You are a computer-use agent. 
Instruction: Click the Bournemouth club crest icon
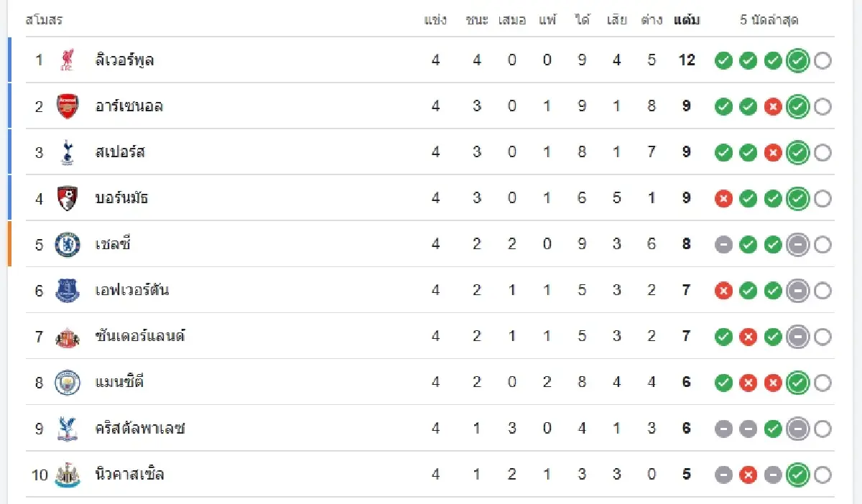tap(68, 198)
